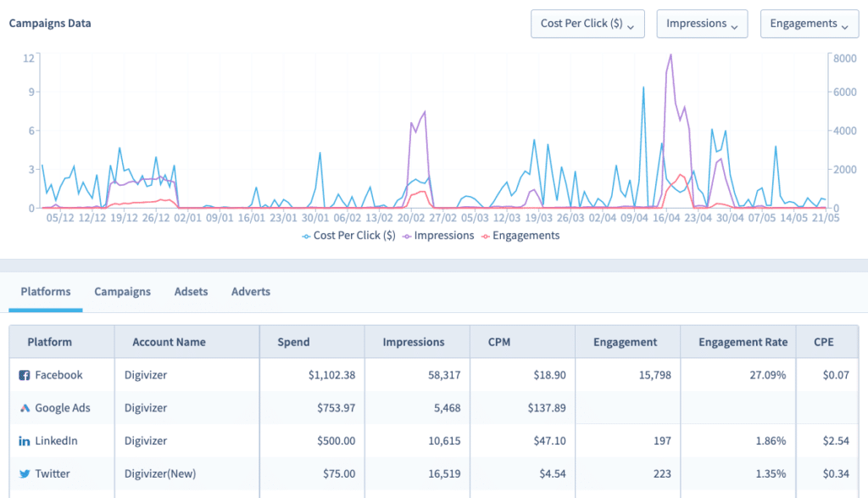Sort table by Spend column header
Viewport: 868px width, 498px height.
point(294,342)
